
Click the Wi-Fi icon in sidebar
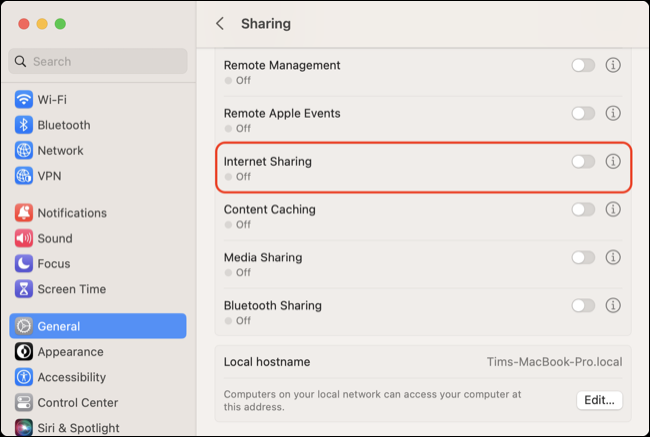pos(24,100)
